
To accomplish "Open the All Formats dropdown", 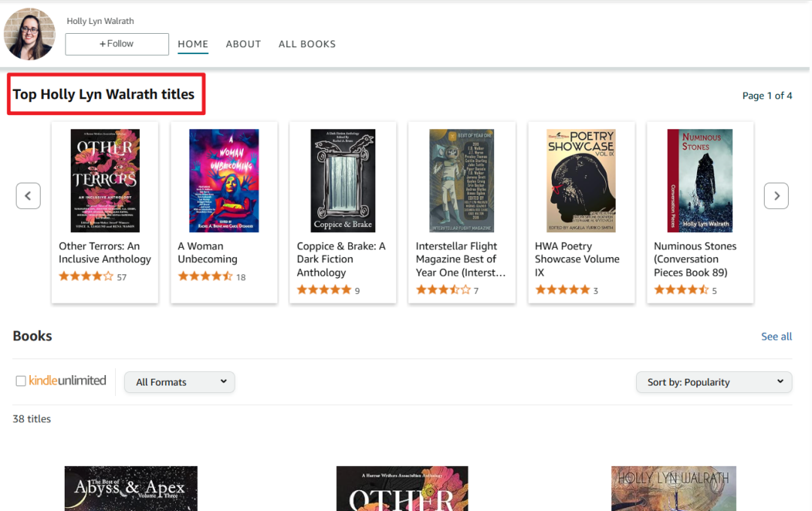I will (x=179, y=382).
